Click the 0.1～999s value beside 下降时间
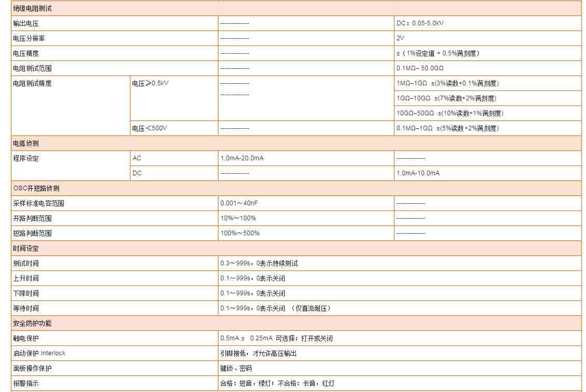Viewport: 586px width, 392px height. 253,293
